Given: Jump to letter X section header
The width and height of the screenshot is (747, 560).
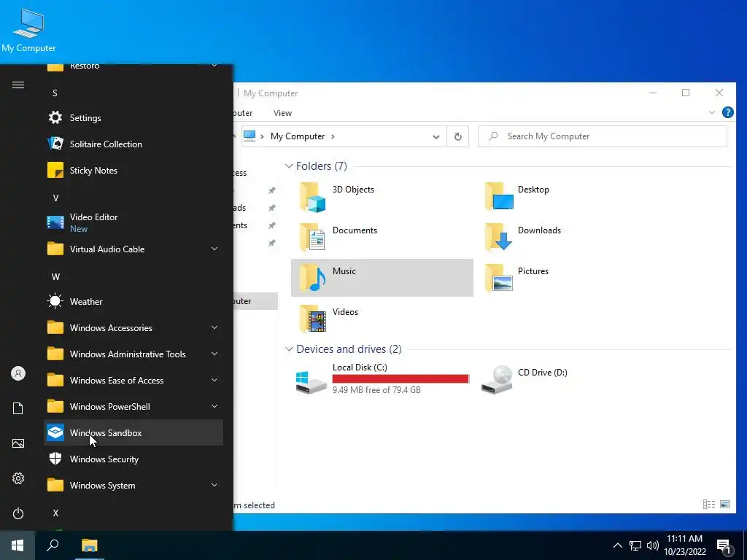Looking at the screenshot, I should point(55,513).
